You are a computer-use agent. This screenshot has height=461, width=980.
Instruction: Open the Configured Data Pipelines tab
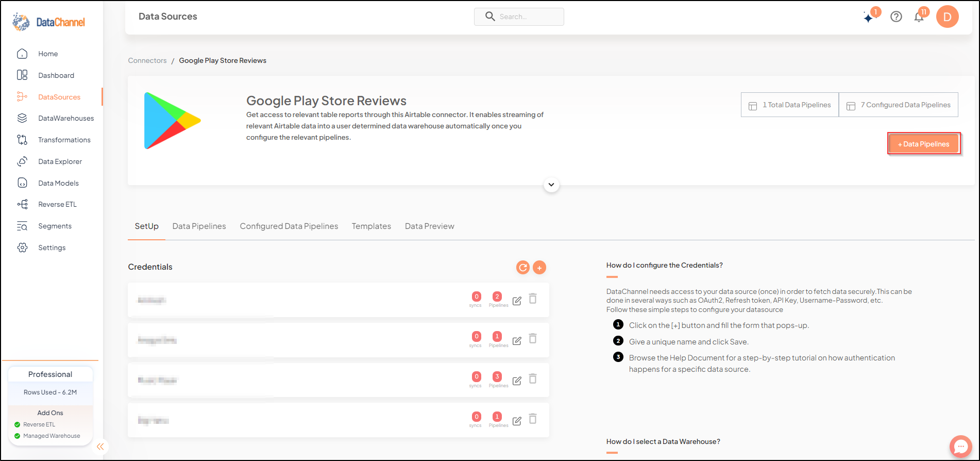click(289, 226)
